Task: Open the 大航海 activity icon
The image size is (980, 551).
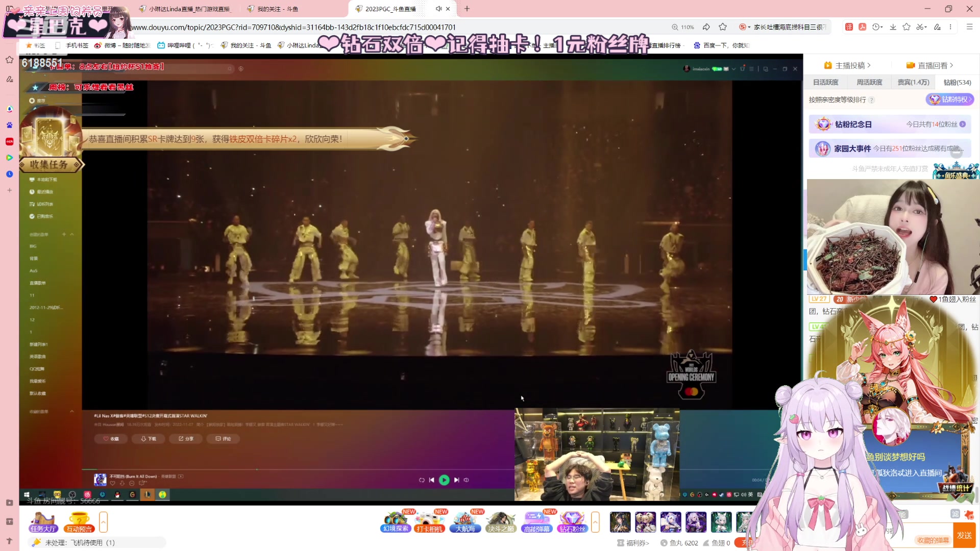Action: click(x=465, y=521)
